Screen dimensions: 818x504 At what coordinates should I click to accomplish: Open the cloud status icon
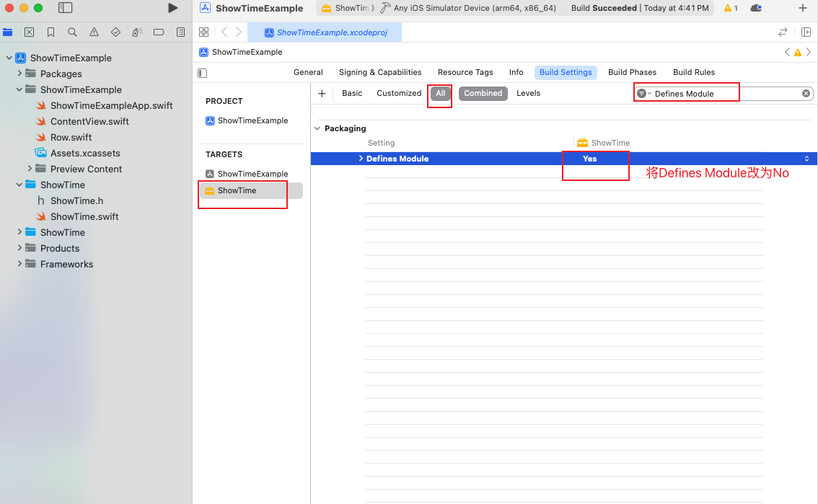coord(756,8)
